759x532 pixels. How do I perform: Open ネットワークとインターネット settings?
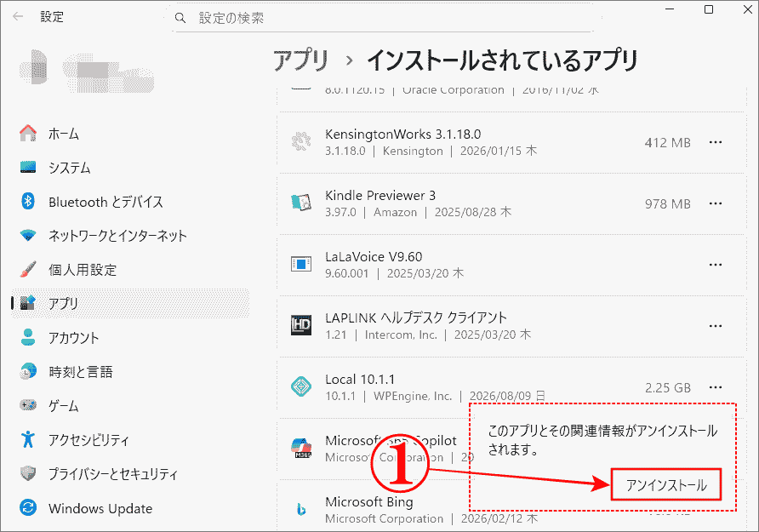pos(129,236)
